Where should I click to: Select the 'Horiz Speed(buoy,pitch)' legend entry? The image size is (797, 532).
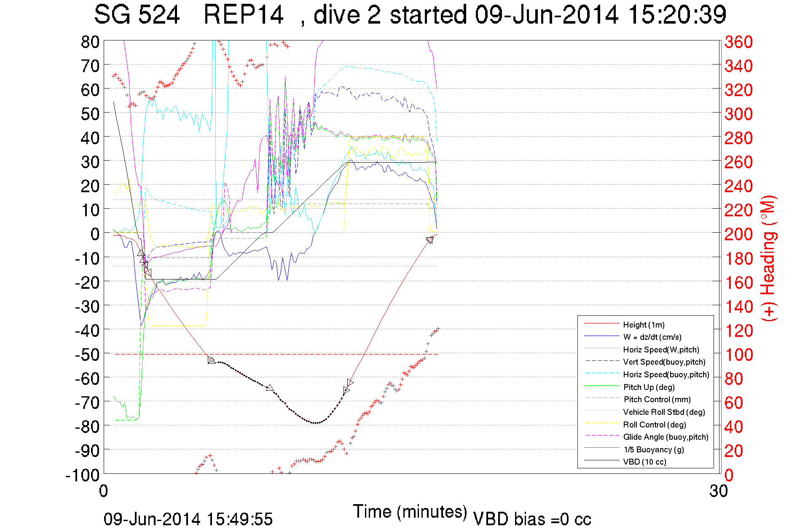pyautogui.click(x=666, y=374)
